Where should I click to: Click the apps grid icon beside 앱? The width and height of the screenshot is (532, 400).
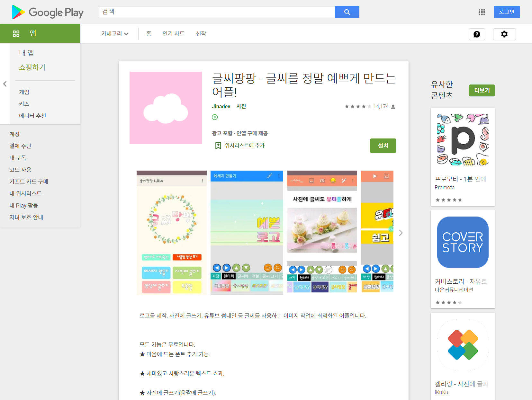(16, 34)
